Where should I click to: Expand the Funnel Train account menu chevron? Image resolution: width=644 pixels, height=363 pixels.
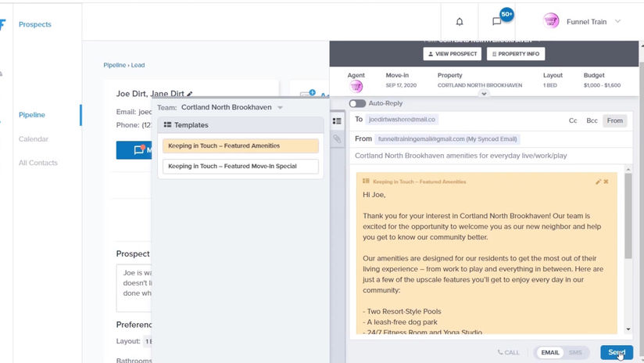(617, 21)
